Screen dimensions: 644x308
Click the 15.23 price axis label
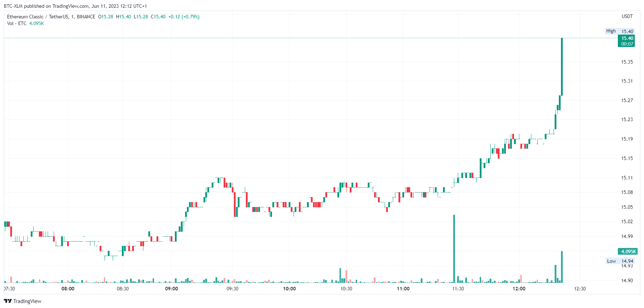(627, 119)
